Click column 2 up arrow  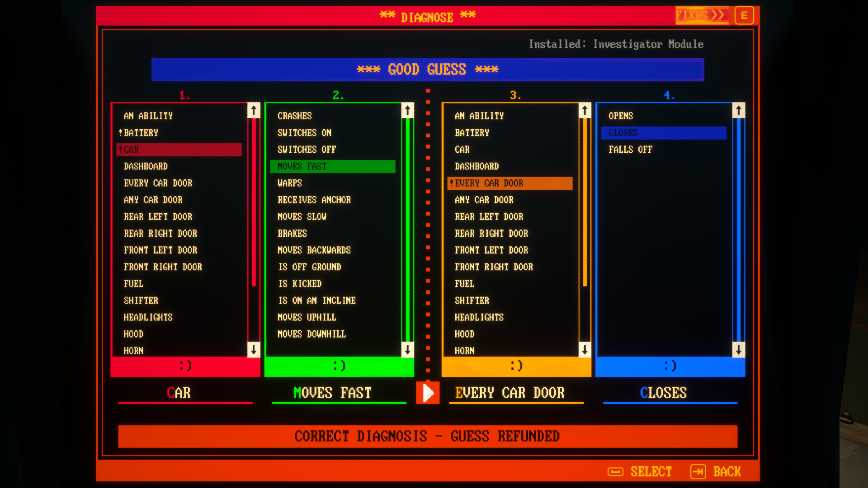click(x=407, y=110)
